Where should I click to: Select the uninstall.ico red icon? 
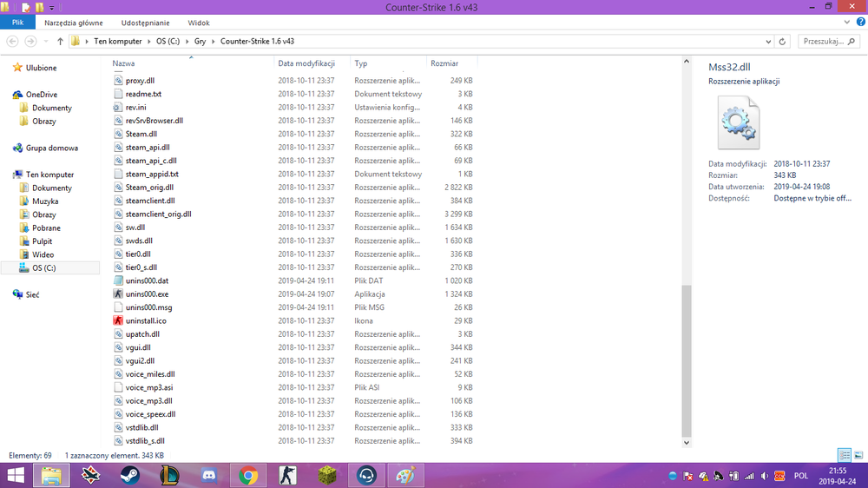tap(118, 320)
